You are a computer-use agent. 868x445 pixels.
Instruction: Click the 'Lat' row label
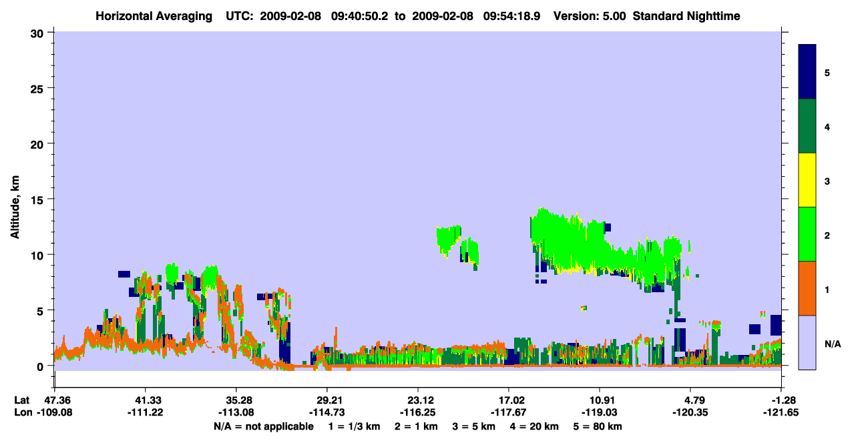22,400
